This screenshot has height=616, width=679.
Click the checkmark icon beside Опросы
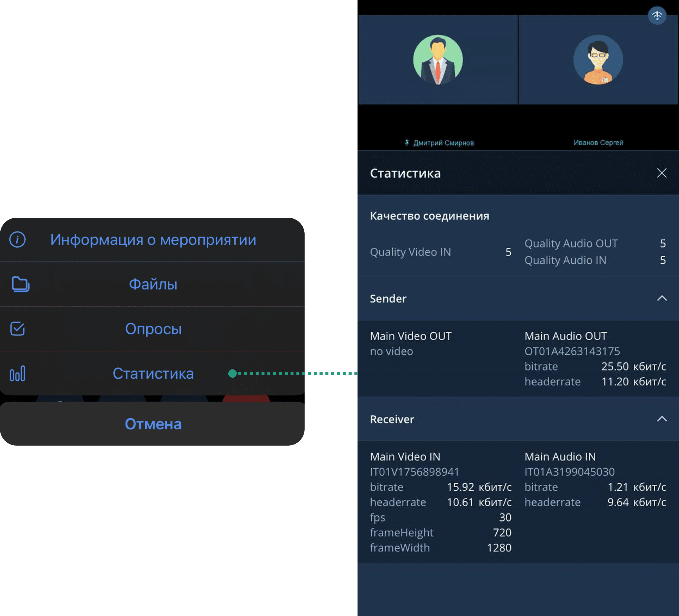point(17,328)
